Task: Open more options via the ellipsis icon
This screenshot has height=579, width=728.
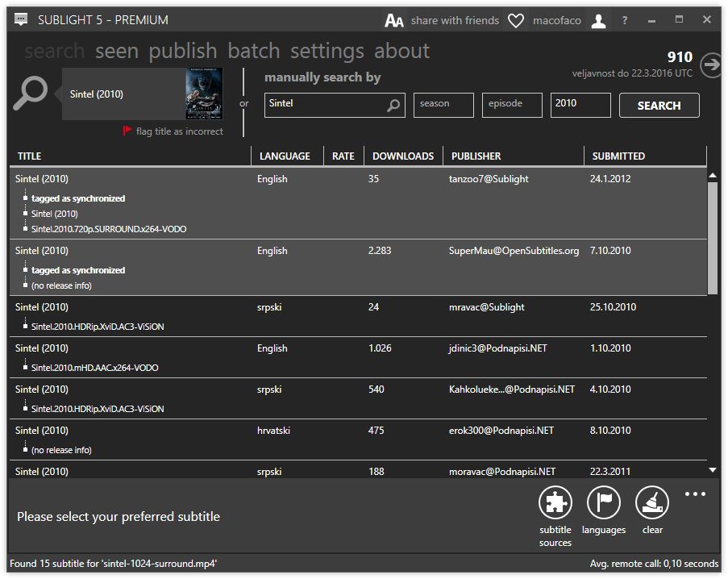Action: point(695,494)
